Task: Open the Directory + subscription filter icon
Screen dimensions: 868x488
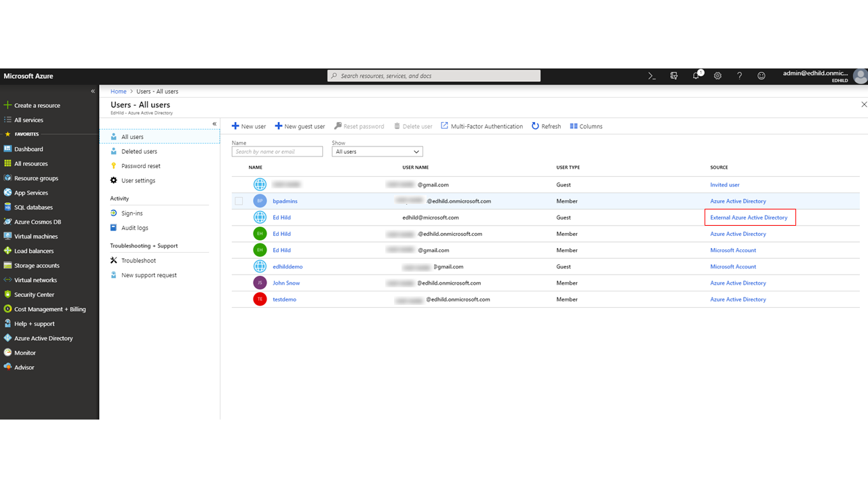Action: 674,76
